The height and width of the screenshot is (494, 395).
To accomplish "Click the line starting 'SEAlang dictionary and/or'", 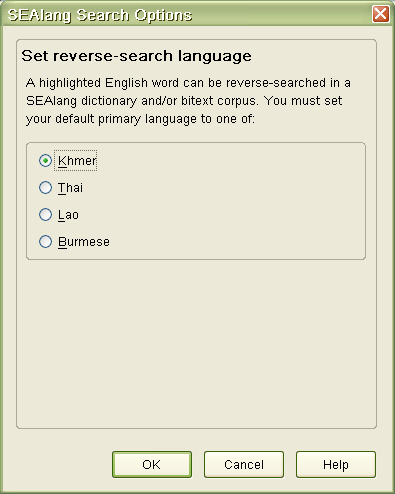I will (x=184, y=101).
